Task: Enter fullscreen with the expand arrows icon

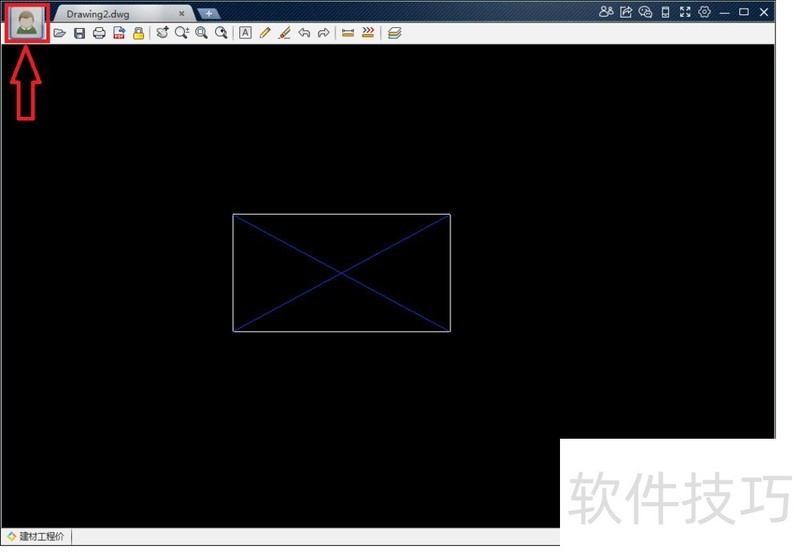Action: (x=685, y=12)
